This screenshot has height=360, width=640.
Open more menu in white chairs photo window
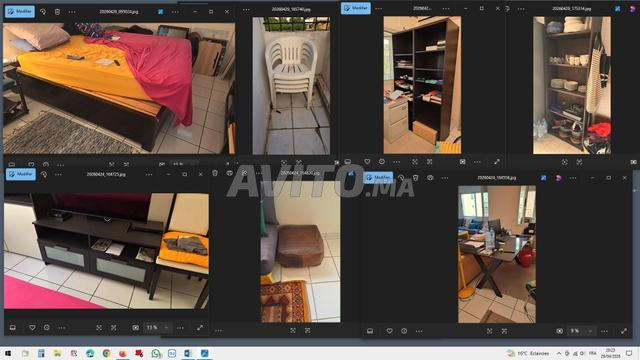tap(246, 9)
